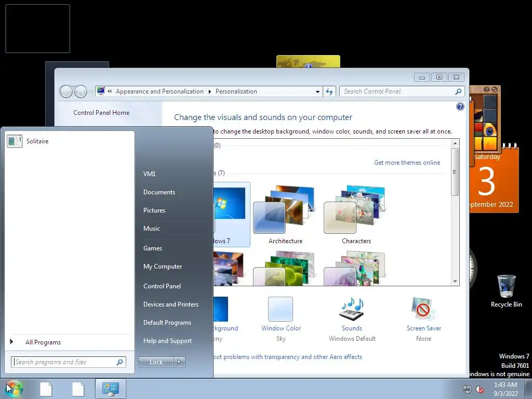The image size is (532, 399).
Task: Open the address bar history dropdown
Action: pos(317,91)
